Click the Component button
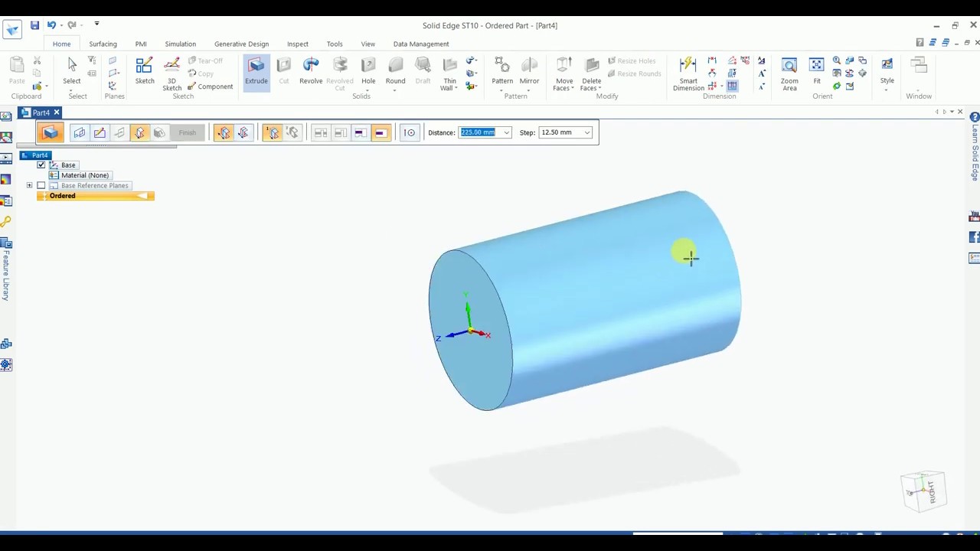Image resolution: width=980 pixels, height=551 pixels. [210, 86]
